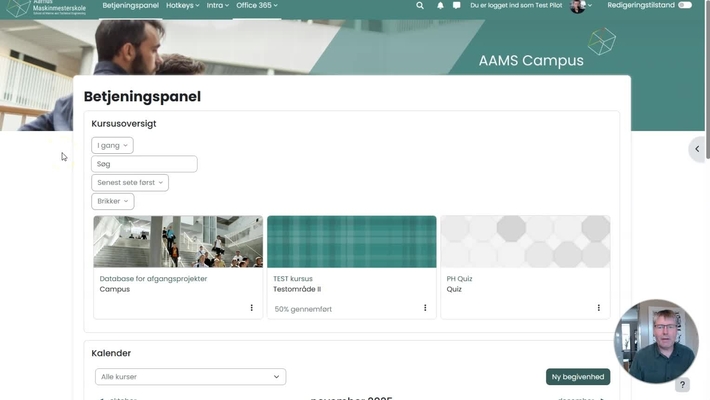Click the 'Ny begivenhed' button
This screenshot has height=400, width=710.
578,377
